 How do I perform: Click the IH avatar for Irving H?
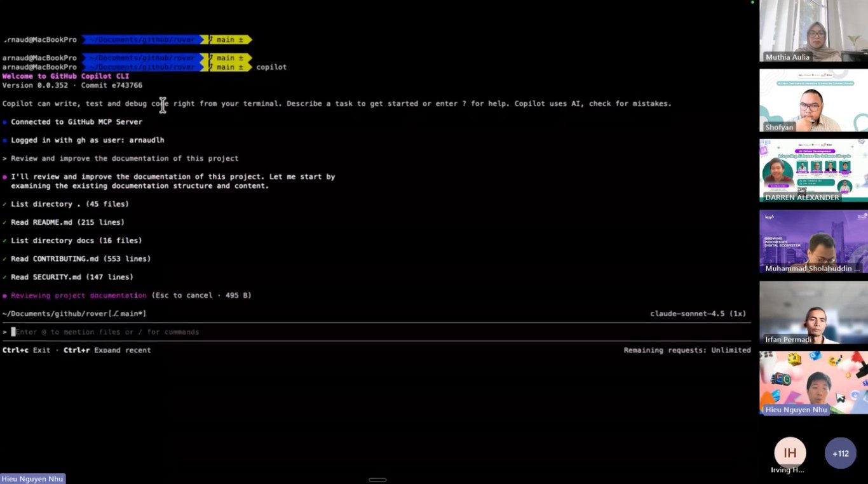coord(790,453)
